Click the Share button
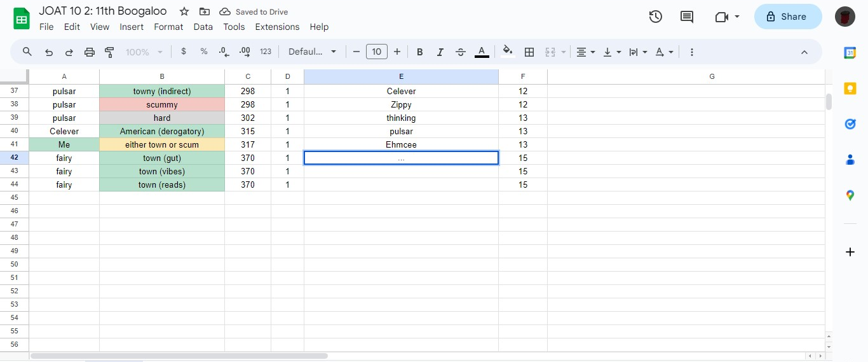Screen dimensions: 868x362 pos(787,17)
